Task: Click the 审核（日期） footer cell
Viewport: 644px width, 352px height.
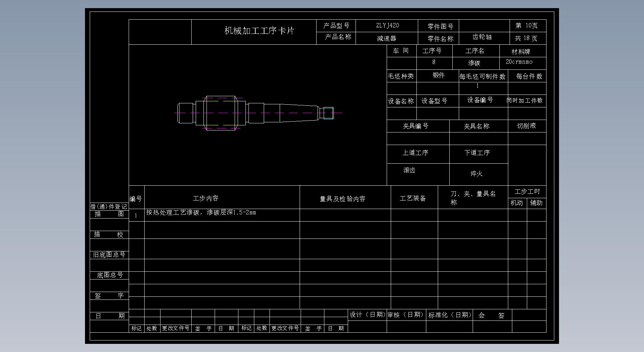Action: pyautogui.click(x=406, y=315)
